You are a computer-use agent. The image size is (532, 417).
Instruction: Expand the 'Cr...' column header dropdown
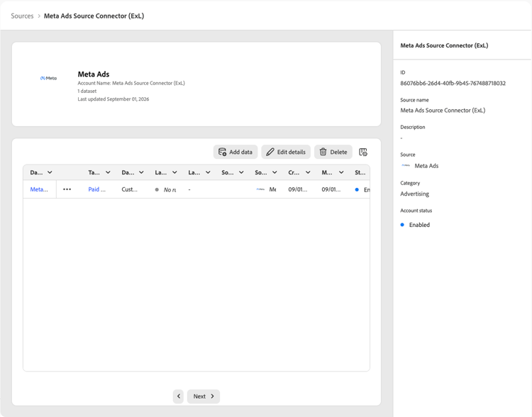pyautogui.click(x=308, y=172)
